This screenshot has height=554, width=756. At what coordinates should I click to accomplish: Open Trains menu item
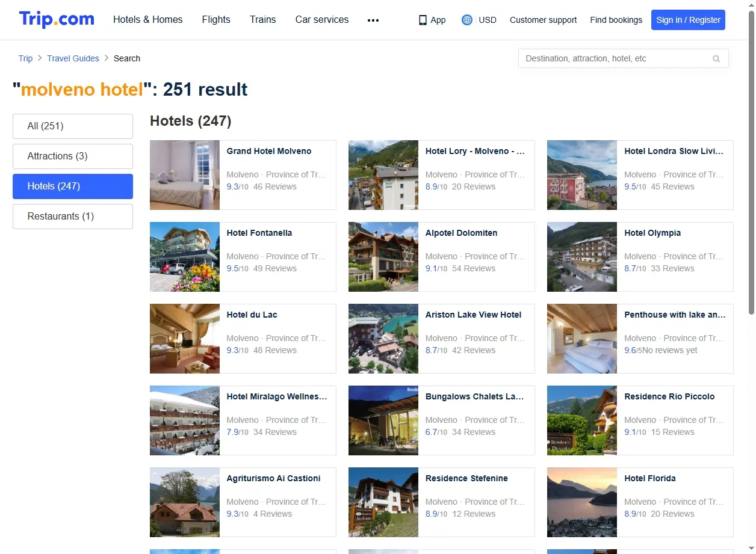click(263, 20)
